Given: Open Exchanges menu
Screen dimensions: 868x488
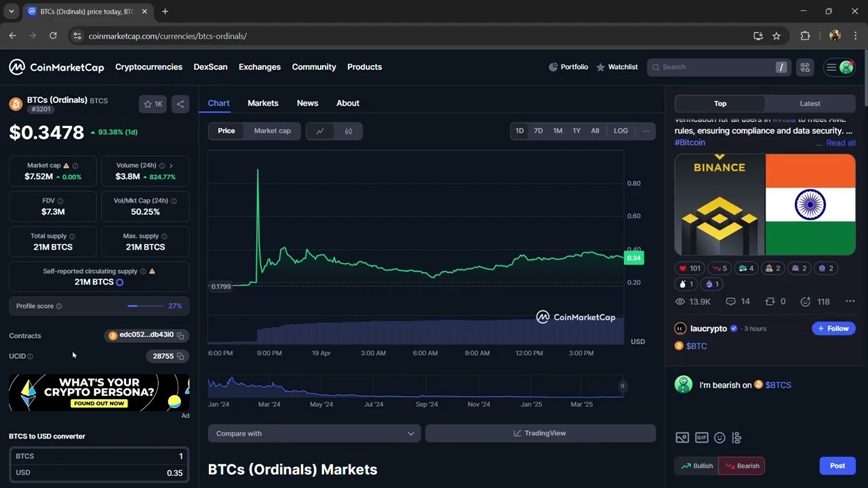Looking at the screenshot, I should click(260, 67).
